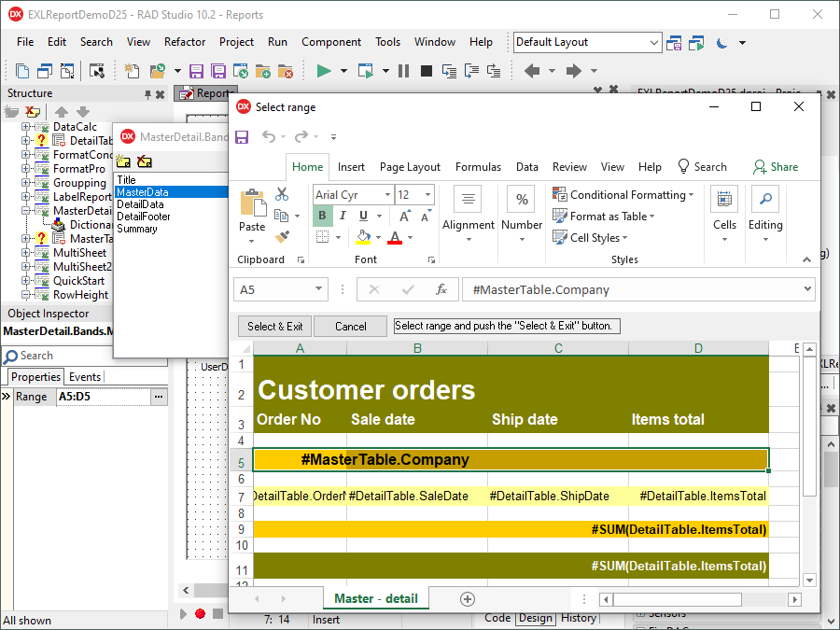Screen dimensions: 840x630
Task: Click the green Run arrow in RAD Studio
Action: pos(324,71)
